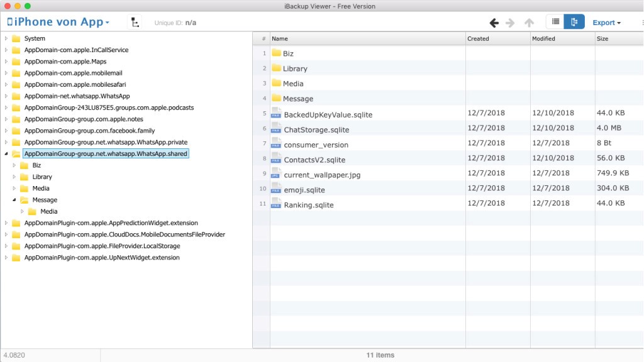
Task: Switch to list view mode
Action: click(x=555, y=22)
